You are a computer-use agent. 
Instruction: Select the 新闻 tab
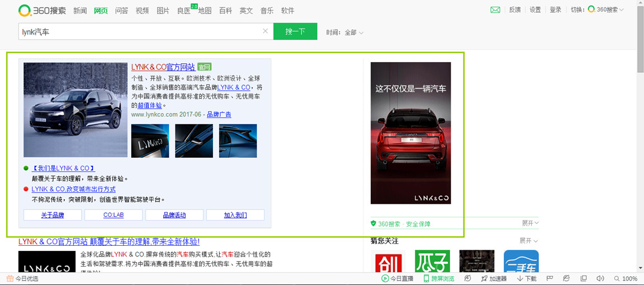pos(80,11)
